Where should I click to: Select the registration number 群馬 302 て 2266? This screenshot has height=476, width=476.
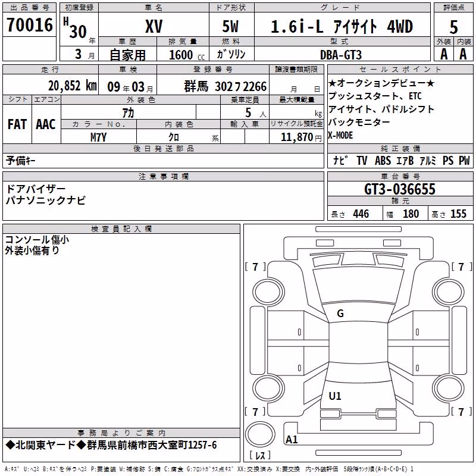(226, 86)
